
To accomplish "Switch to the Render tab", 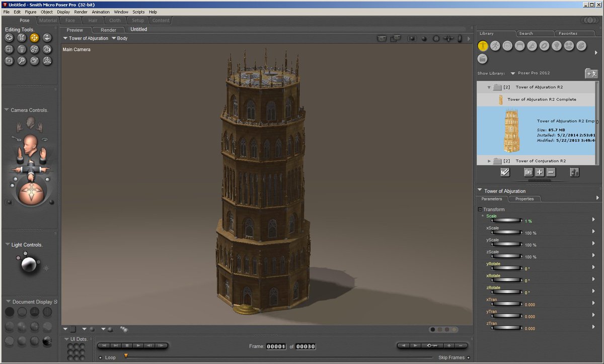I will (x=108, y=30).
